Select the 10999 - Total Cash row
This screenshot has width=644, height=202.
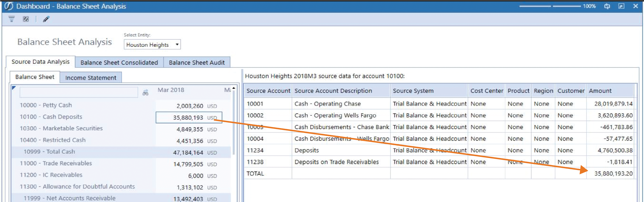121,152
